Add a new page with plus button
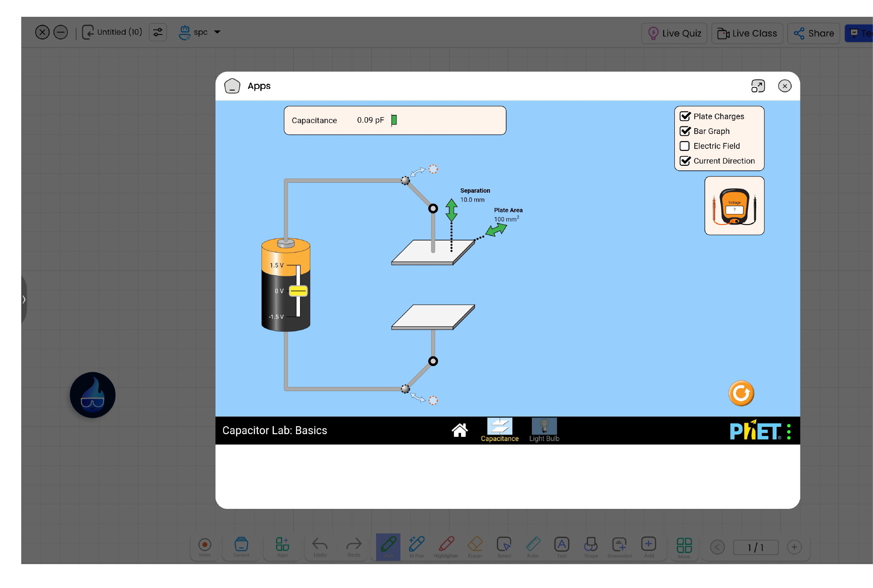873x588 pixels. (794, 547)
